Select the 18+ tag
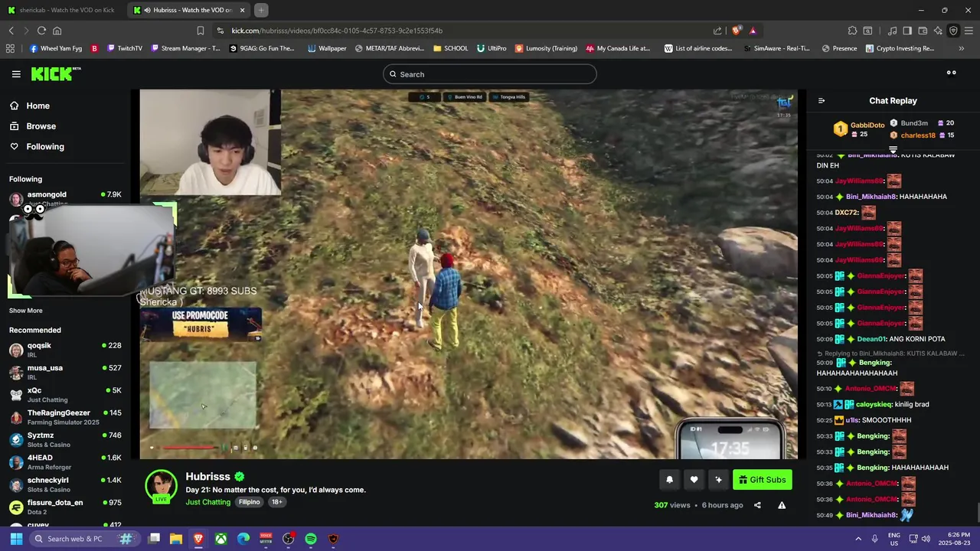Image resolution: width=980 pixels, height=551 pixels. [276, 502]
